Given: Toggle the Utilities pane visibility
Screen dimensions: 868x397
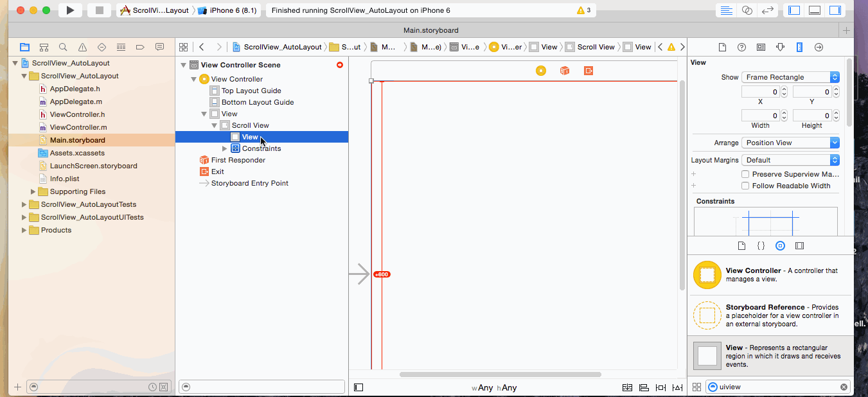Looking at the screenshot, I should pyautogui.click(x=835, y=10).
